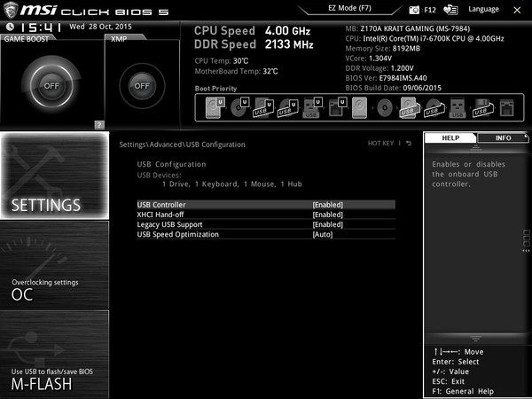Image resolution: width=532 pixels, height=399 pixels.
Task: Select the UEFI USB hard disk boot icon
Action: point(263,108)
